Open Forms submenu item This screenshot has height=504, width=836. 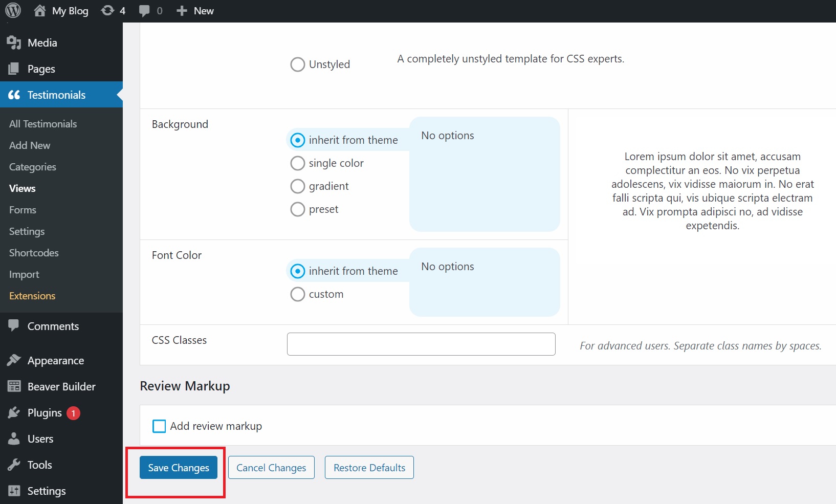pos(23,210)
